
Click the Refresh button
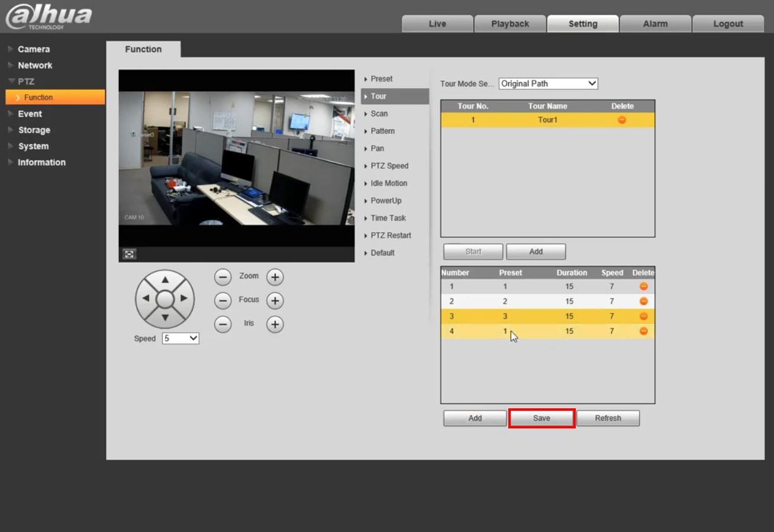click(608, 418)
